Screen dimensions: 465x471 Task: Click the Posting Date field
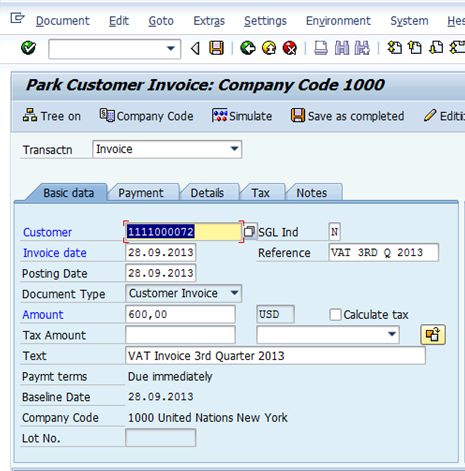[161, 273]
